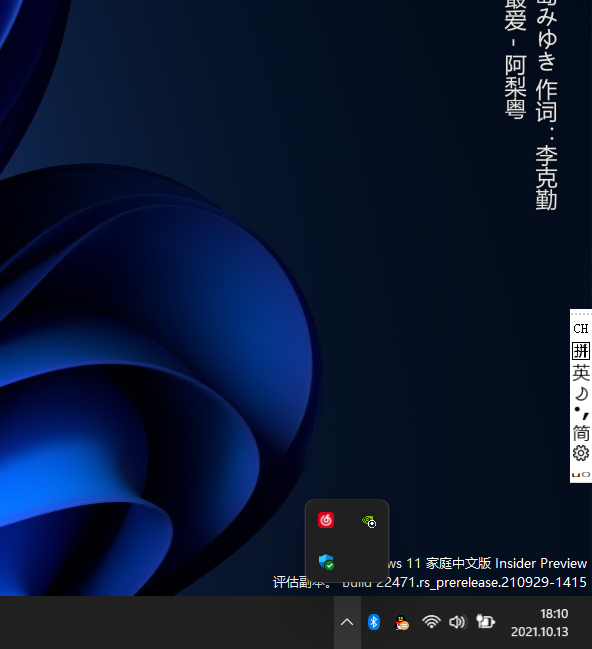
Task: Toggle 英 English input mode
Action: coord(581,373)
